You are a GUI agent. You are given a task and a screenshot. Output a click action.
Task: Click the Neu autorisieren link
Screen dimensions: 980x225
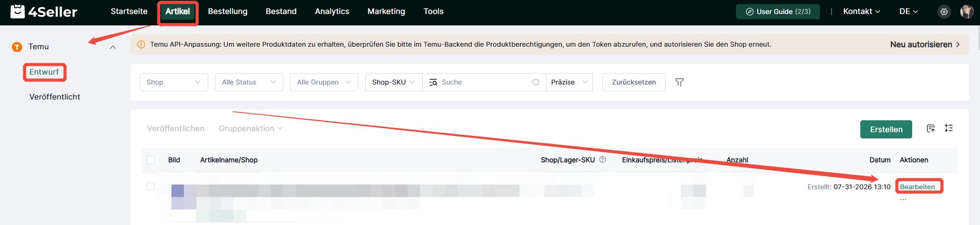click(925, 45)
